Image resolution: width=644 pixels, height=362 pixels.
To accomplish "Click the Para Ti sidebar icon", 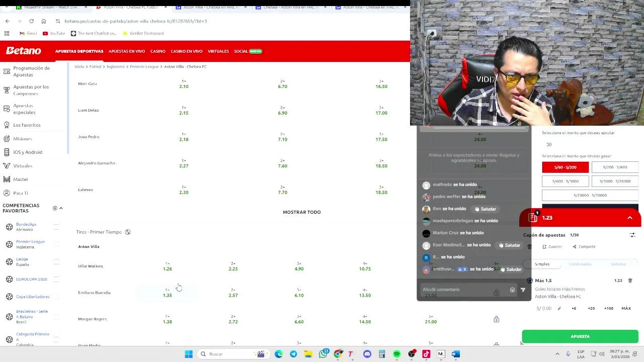I will 7,193.
